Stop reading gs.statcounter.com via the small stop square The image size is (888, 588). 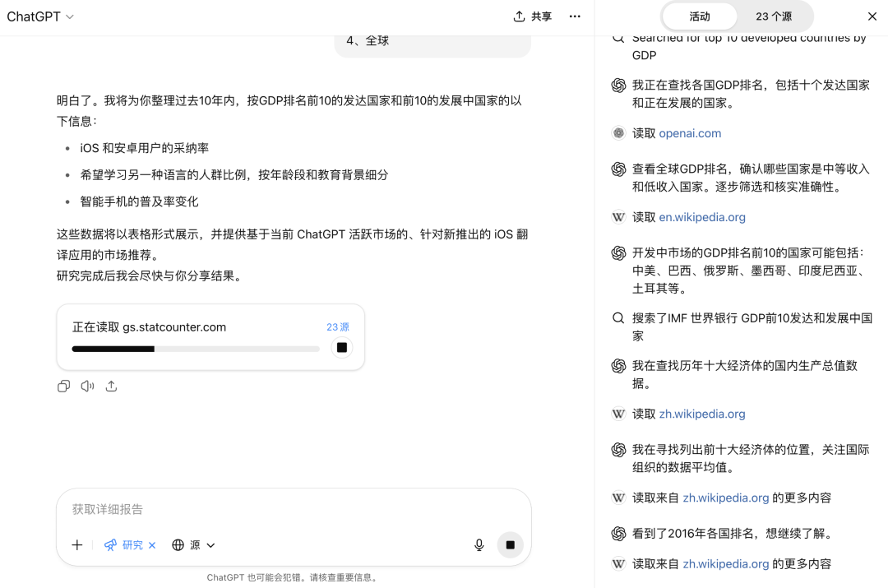tap(341, 348)
